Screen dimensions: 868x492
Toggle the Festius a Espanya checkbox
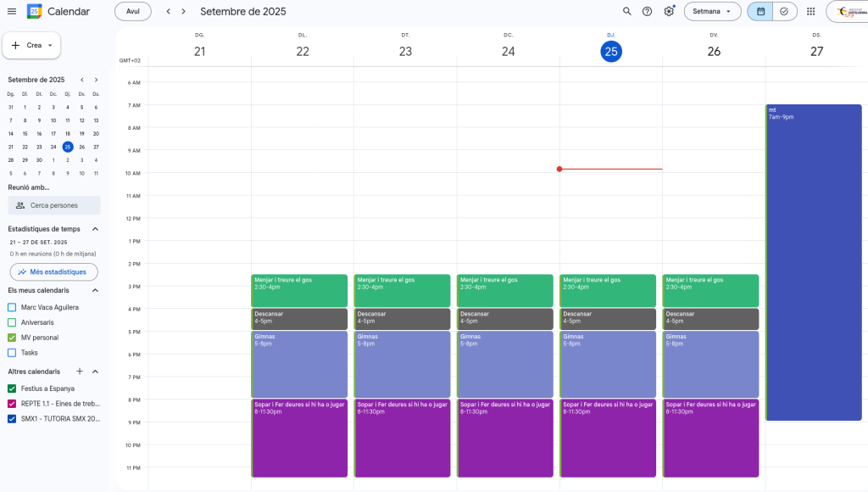[12, 389]
